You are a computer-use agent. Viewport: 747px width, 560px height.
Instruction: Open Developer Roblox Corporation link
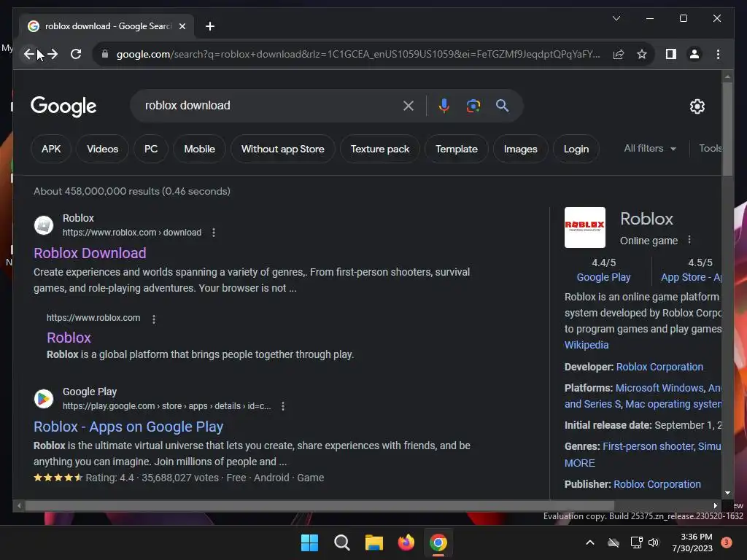pos(659,367)
